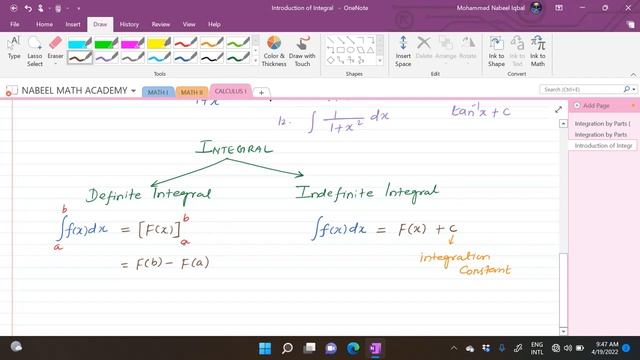This screenshot has width=640, height=360.
Task: Choose the light green pen in top row
Action: [x=238, y=43]
